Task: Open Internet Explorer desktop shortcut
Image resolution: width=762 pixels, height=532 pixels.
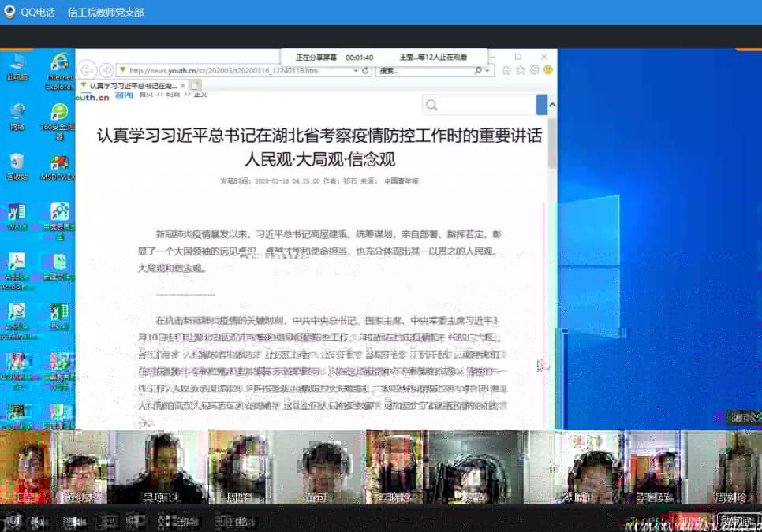Action: (59, 63)
